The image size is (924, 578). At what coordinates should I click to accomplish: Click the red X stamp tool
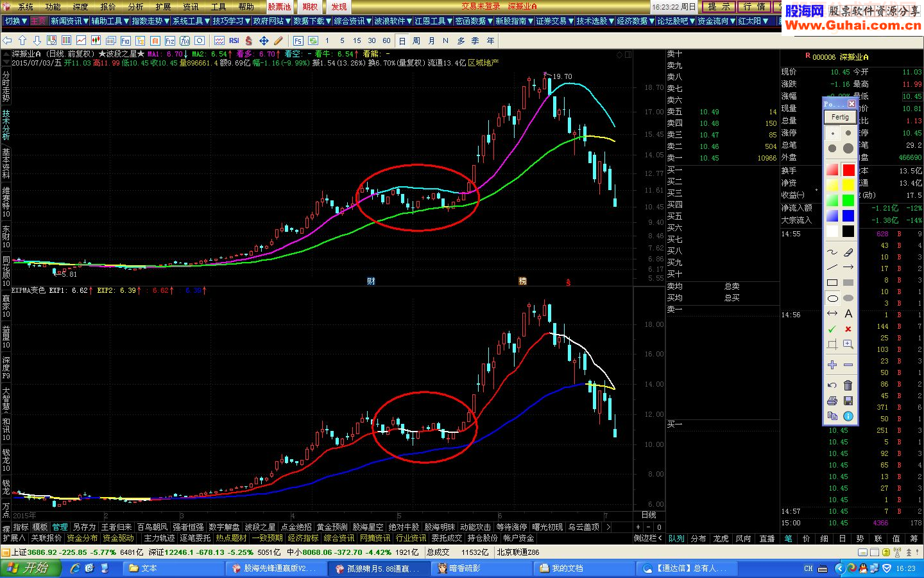848,329
